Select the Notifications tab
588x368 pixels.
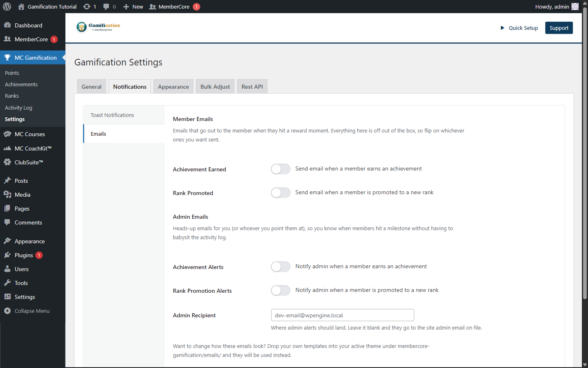pyautogui.click(x=130, y=86)
